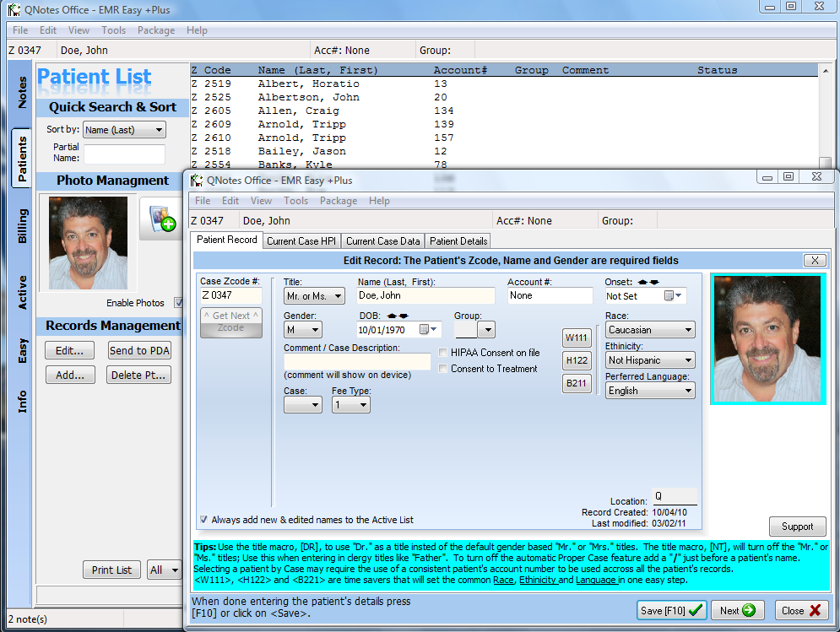Click the Get Next Zcode button
The height and width of the screenshot is (632, 840).
coord(230,322)
